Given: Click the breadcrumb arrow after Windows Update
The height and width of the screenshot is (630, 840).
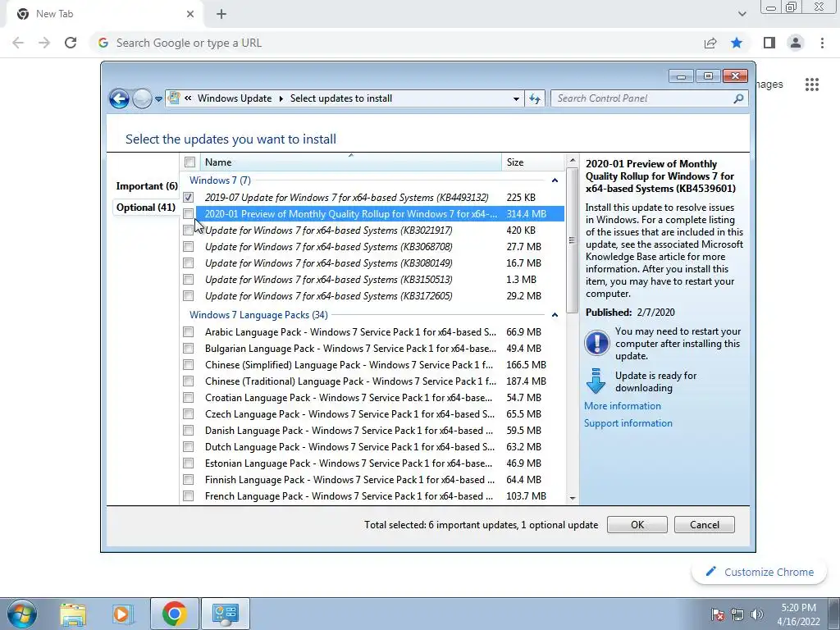Looking at the screenshot, I should 281,98.
